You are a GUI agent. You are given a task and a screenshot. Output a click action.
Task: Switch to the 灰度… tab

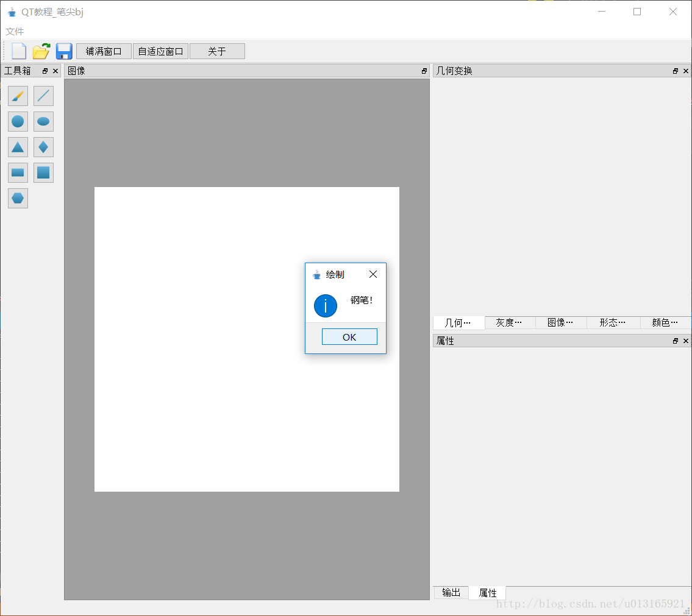click(x=510, y=322)
